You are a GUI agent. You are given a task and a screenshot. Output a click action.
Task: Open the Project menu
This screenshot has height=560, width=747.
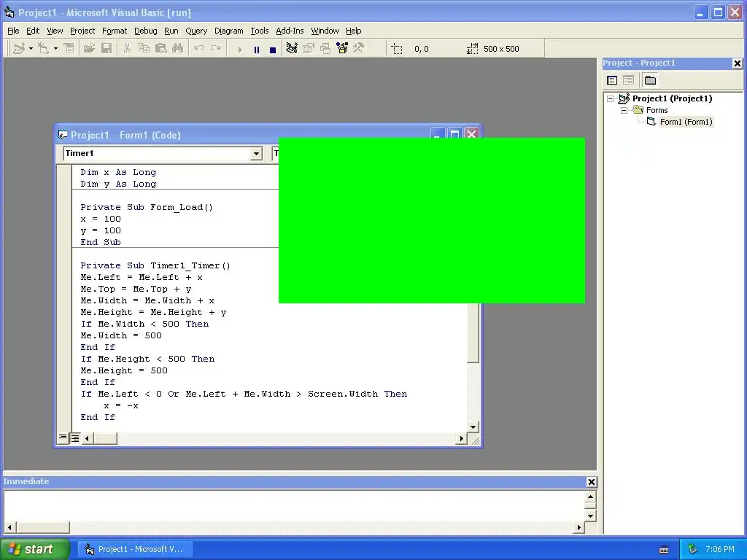click(82, 31)
